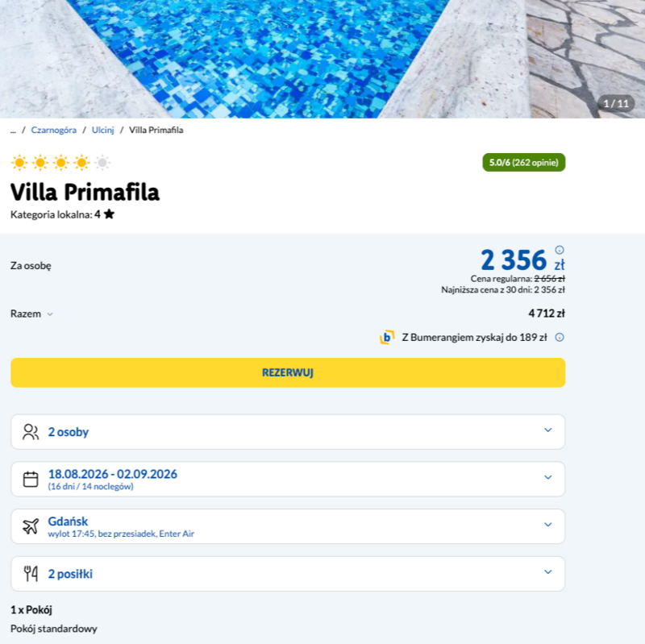
Task: Expand the date range dropdown chevron
Action: coord(548,477)
